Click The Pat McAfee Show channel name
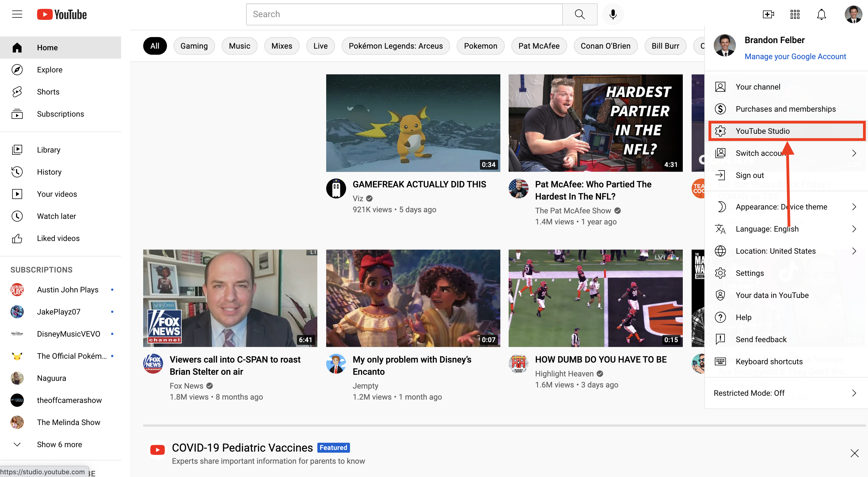 pyautogui.click(x=573, y=211)
